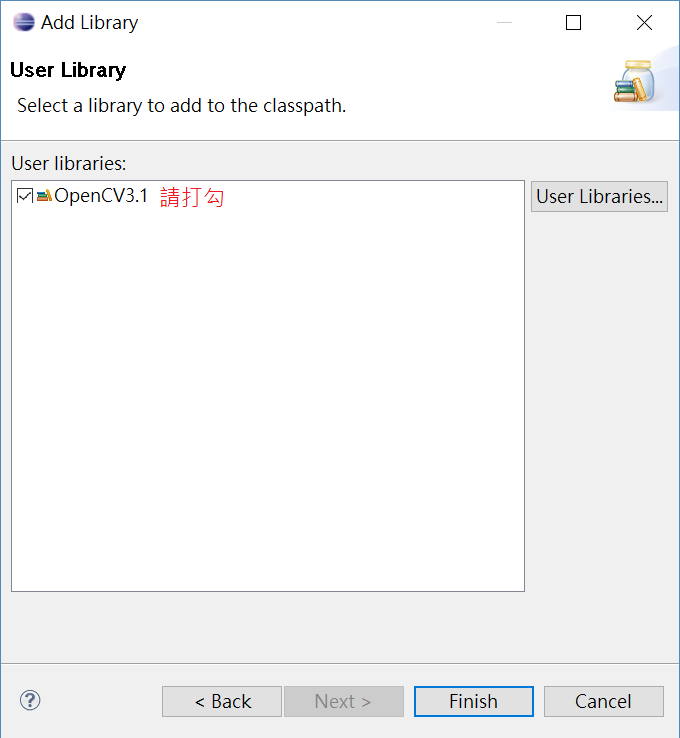Open the User Libraries... dialog
This screenshot has height=738, width=680.
599,197
